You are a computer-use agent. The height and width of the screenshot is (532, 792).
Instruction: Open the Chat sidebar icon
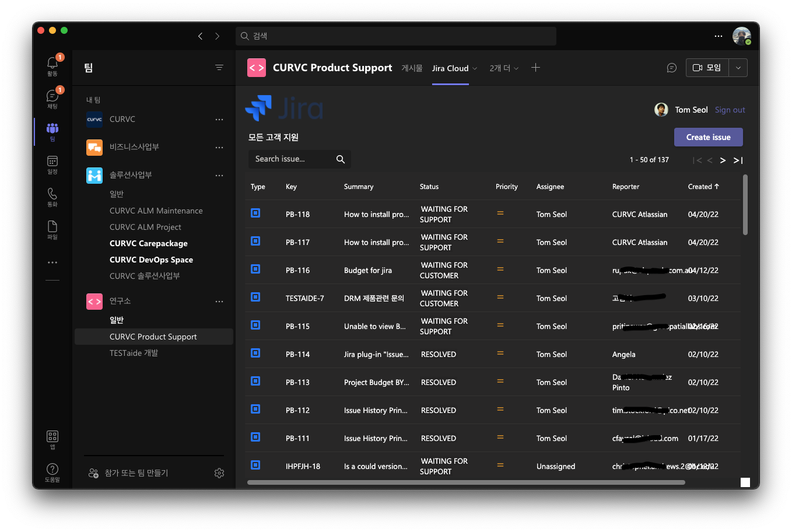52,96
